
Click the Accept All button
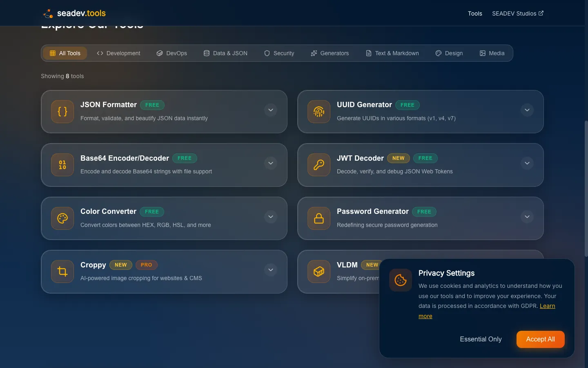(x=540, y=339)
